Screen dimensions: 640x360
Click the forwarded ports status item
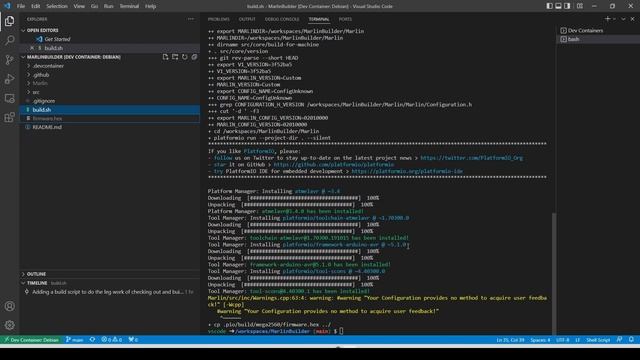click(133, 340)
